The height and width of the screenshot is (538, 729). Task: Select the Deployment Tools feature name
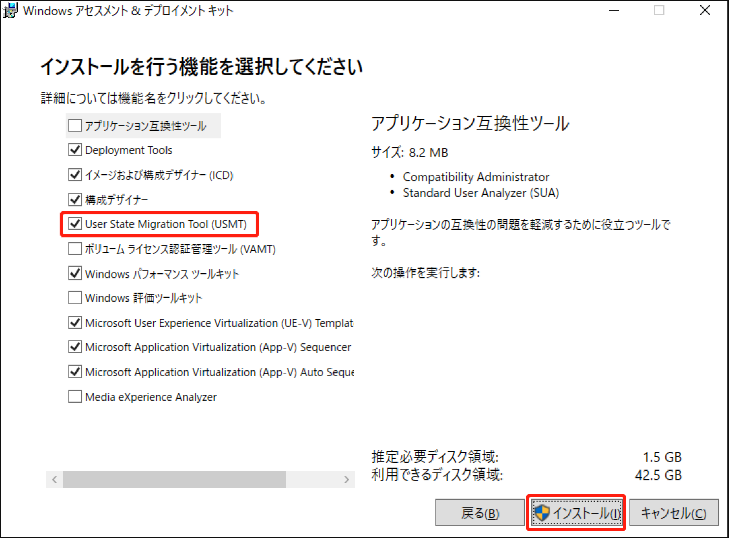[129, 150]
